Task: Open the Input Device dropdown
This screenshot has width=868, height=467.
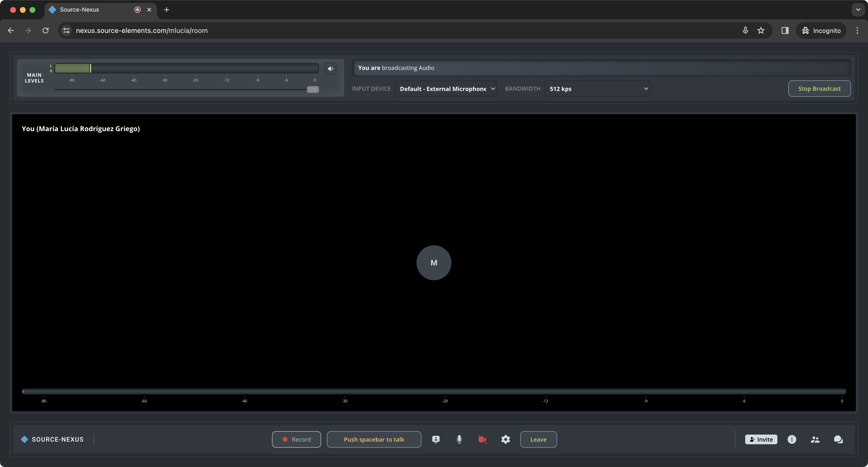Action: [x=445, y=89]
